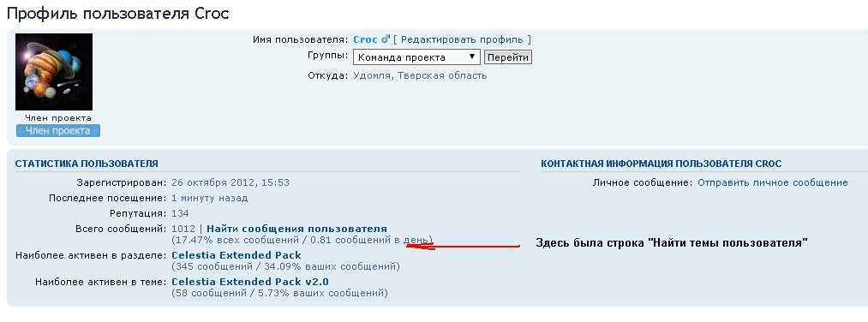Viewport: 868px width, 322px height.
Task: Click the blue Член проекта rank badge
Action: [58, 130]
